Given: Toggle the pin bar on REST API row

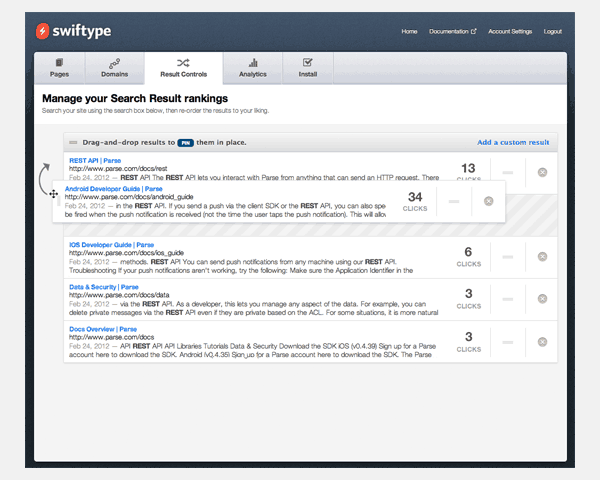Looking at the screenshot, I should pos(506,172).
